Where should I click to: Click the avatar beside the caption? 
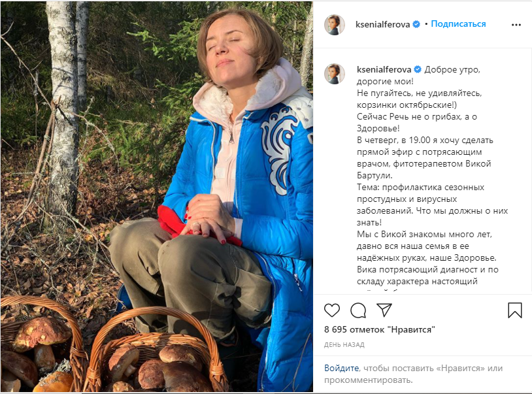[x=335, y=74]
